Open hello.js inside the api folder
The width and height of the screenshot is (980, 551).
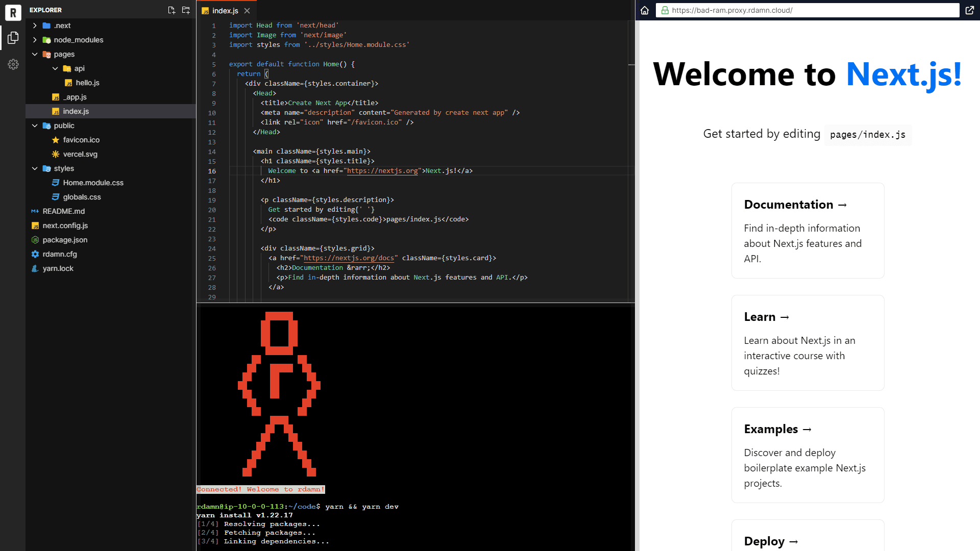click(87, 83)
